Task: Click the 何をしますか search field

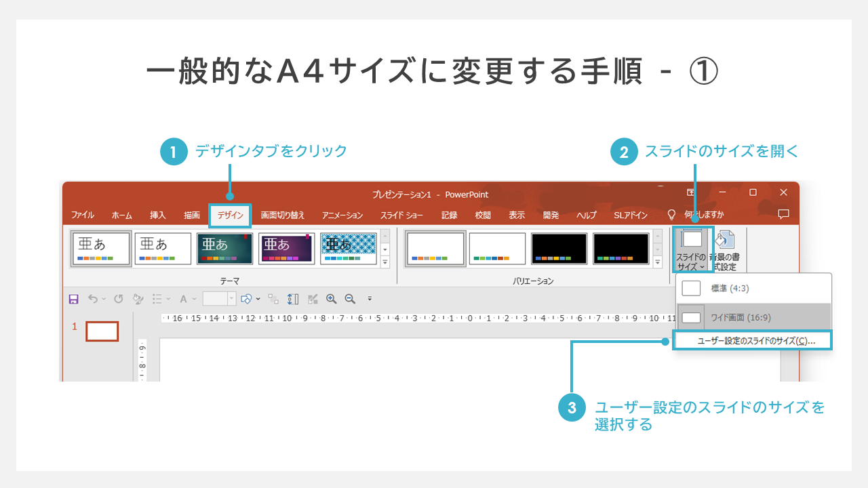Action: pos(704,215)
